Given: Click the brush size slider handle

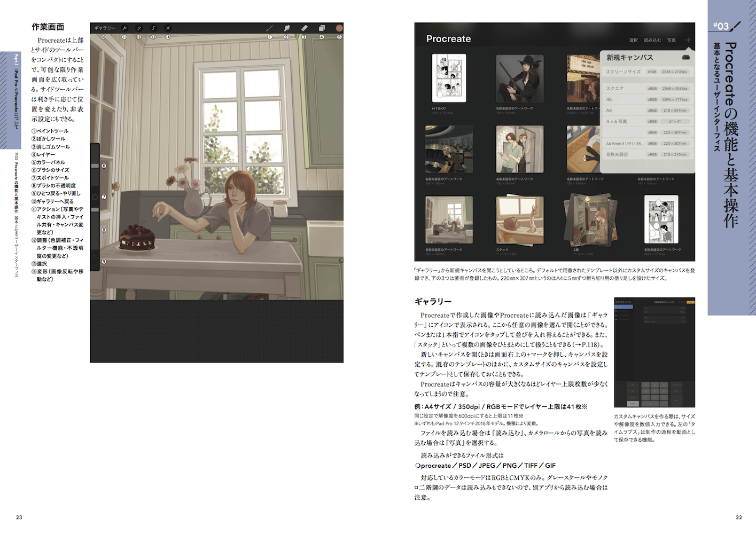Looking at the screenshot, I should pos(95,166).
